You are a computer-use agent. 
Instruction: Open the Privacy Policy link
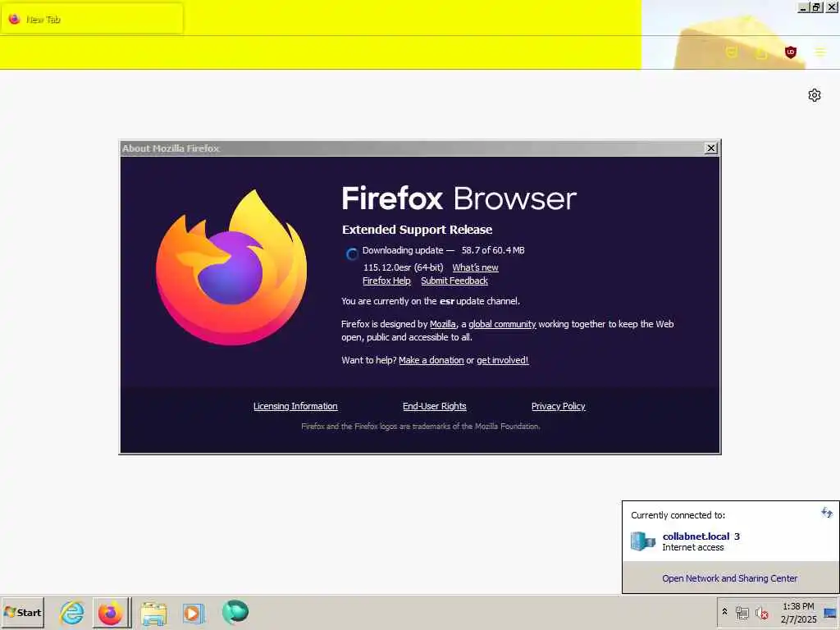558,406
